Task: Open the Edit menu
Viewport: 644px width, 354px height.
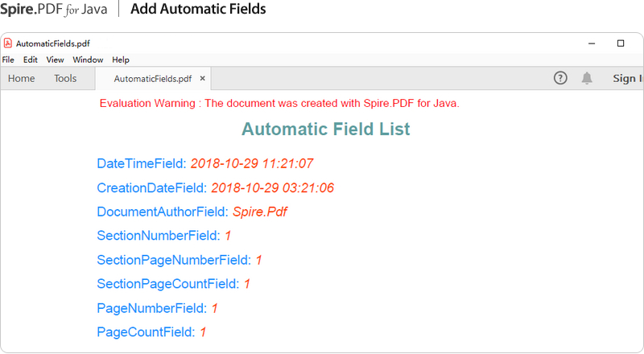Action: pos(31,60)
